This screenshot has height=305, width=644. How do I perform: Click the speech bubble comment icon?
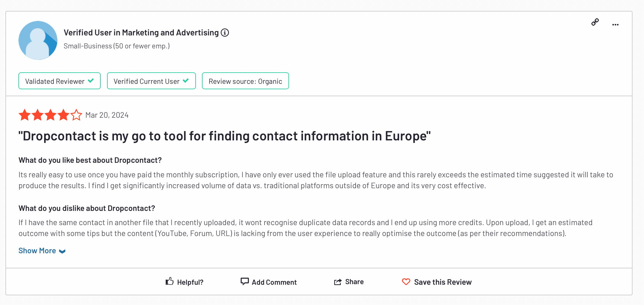[x=245, y=281]
